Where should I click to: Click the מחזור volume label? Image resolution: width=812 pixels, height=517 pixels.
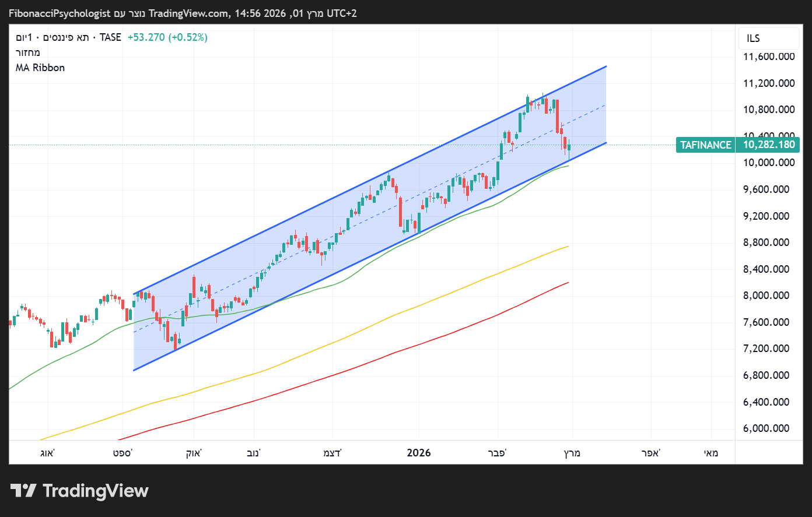point(28,52)
